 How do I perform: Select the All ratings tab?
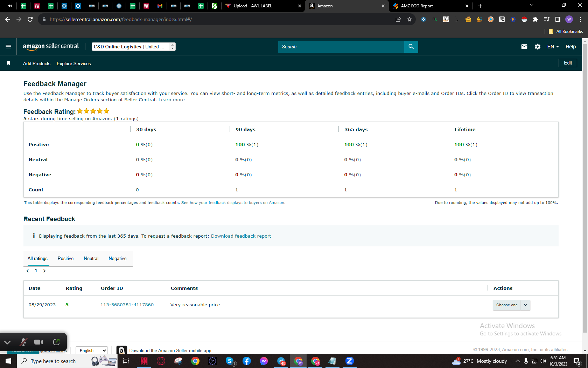37,259
